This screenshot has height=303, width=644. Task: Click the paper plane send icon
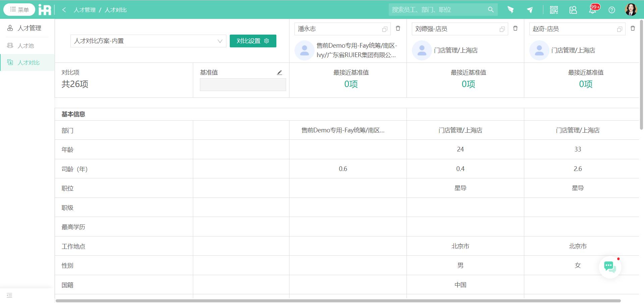pos(529,10)
